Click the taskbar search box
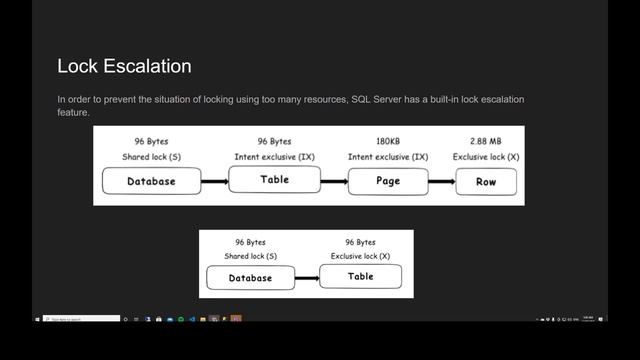The width and height of the screenshot is (640, 360). pyautogui.click(x=81, y=318)
